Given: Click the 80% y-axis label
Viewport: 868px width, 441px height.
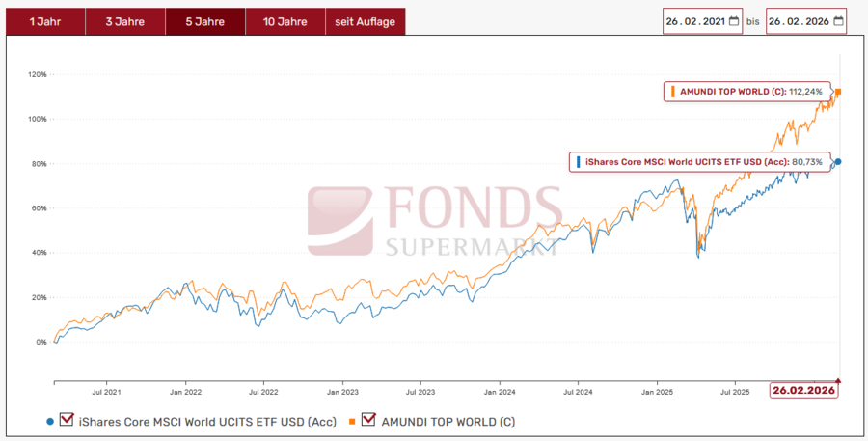Looking at the screenshot, I should pos(39,164).
